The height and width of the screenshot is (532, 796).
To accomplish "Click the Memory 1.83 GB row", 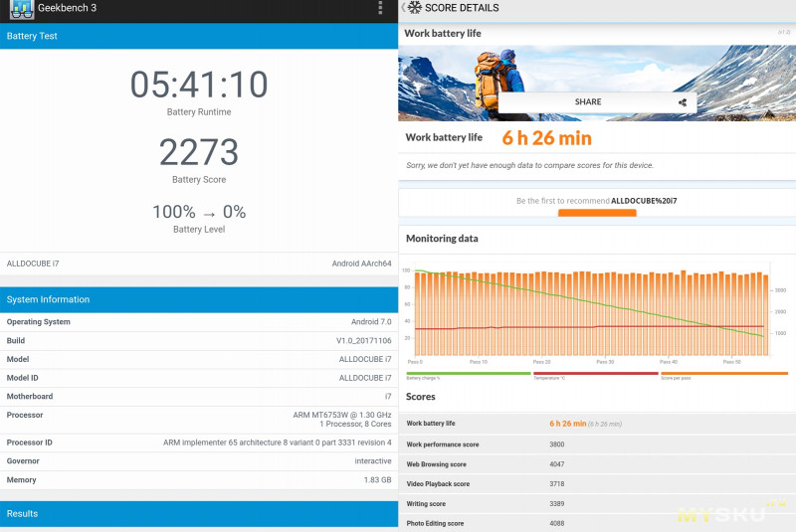I will [199, 479].
